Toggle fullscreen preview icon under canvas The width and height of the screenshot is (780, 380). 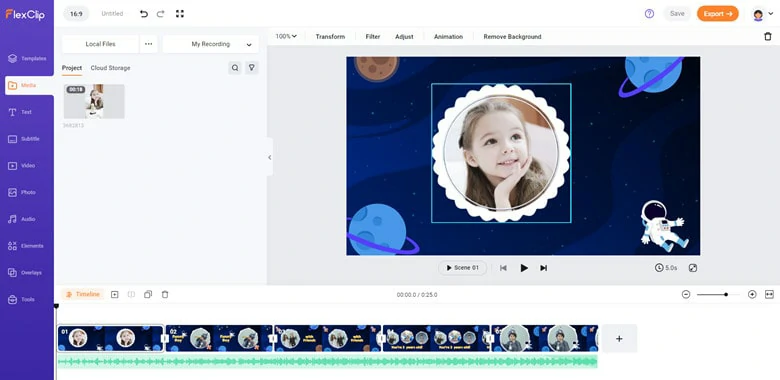pyautogui.click(x=692, y=268)
